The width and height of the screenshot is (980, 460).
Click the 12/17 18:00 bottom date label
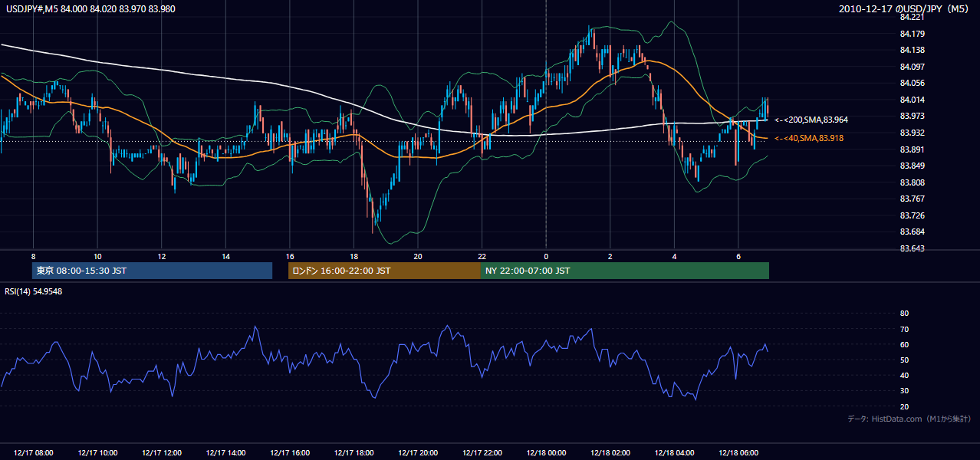click(x=354, y=453)
